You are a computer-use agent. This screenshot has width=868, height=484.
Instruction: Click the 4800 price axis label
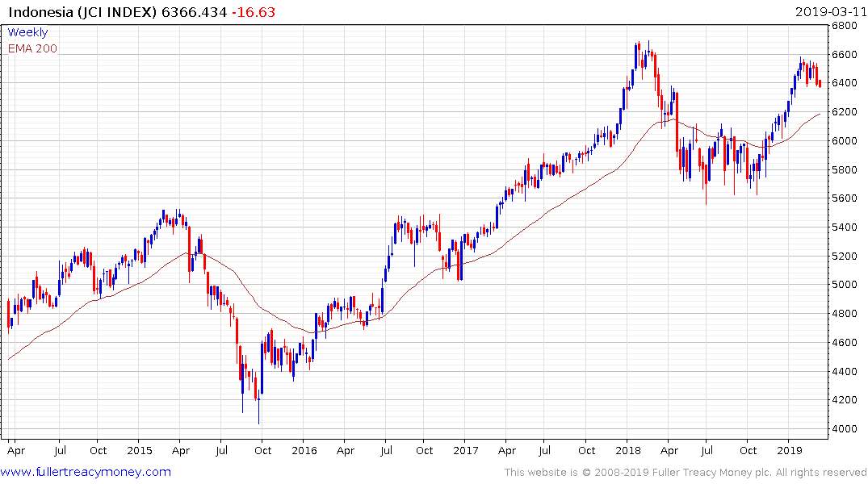(845, 314)
